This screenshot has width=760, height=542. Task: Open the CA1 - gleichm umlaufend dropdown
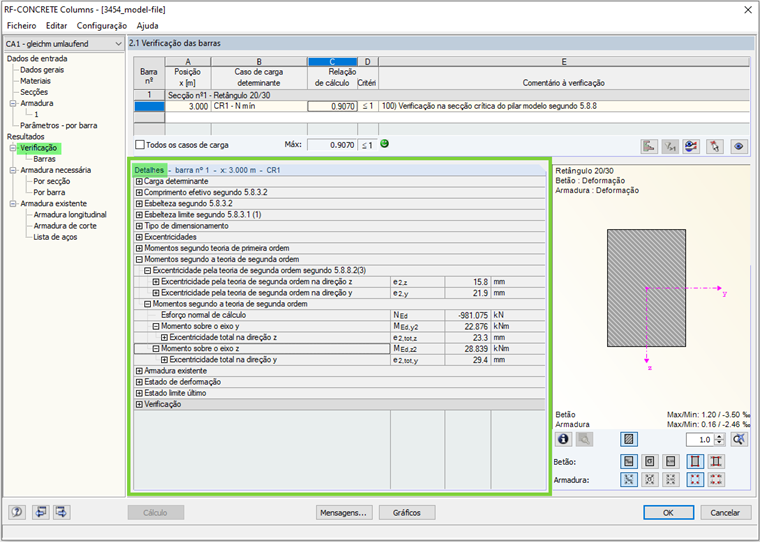63,44
